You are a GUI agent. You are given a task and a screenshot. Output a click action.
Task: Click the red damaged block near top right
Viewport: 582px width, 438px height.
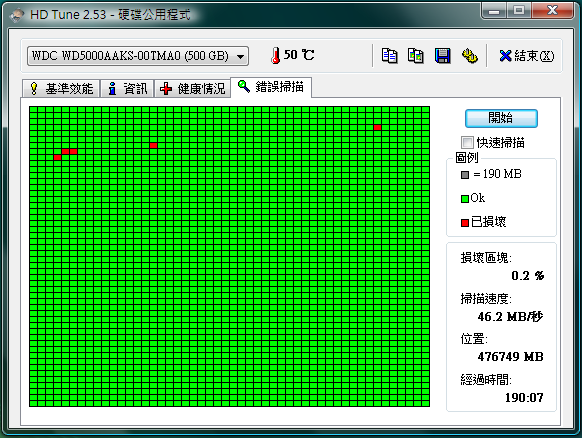pos(377,127)
